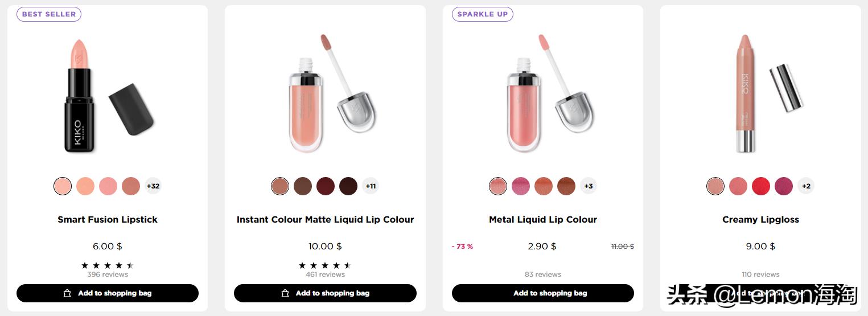Select the second peach swatch for Smart Fusion Lipstick
This screenshot has width=868, height=316.
85,186
